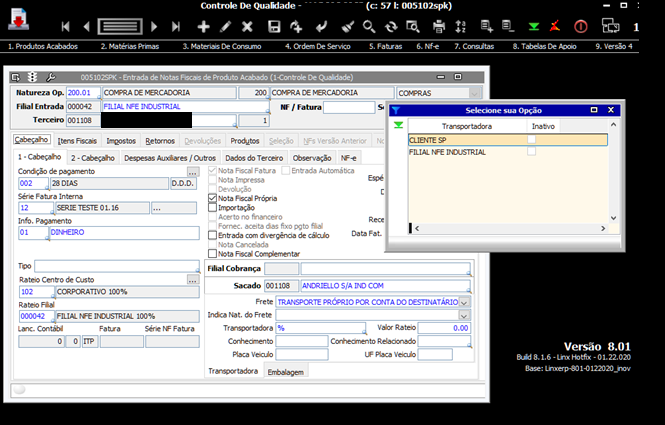
Task: Click the popup horizontal scrollbar right arrow
Action: pyautogui.click(x=602, y=229)
